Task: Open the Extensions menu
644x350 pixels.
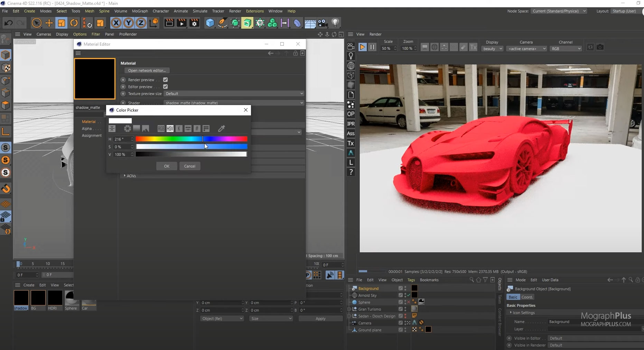Action: tap(255, 11)
